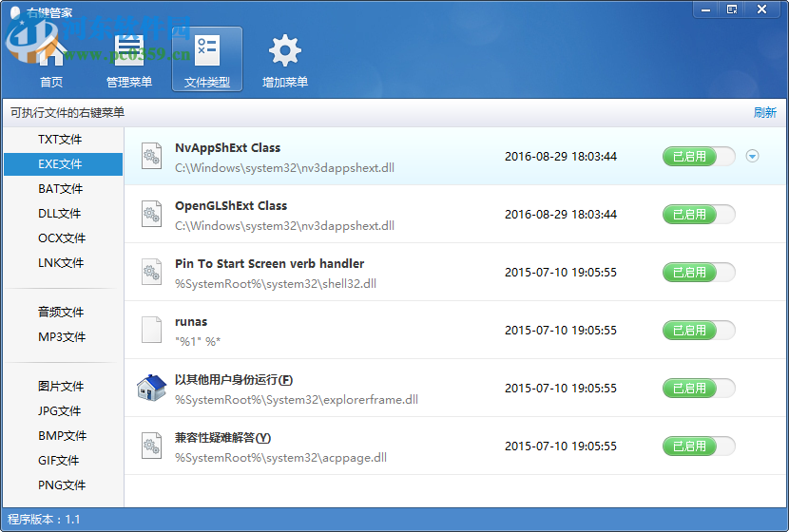This screenshot has width=789, height=532.
Task: Click the "%1" %* command text
Action: [x=198, y=342]
